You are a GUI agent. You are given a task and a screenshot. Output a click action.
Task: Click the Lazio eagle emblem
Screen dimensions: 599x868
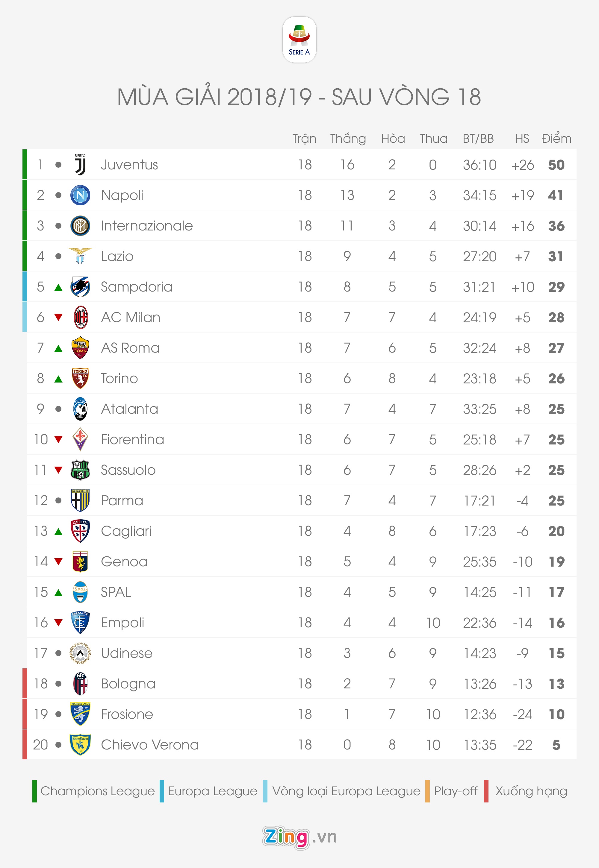[80, 256]
